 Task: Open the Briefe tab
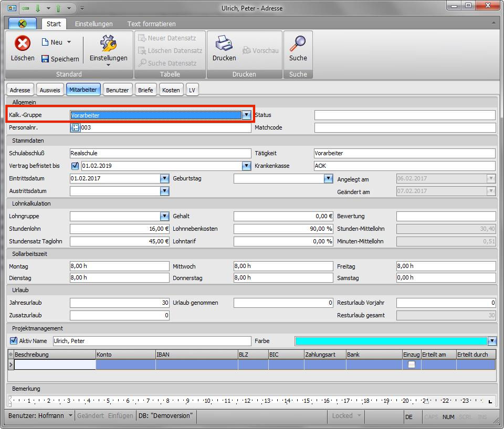(x=145, y=90)
